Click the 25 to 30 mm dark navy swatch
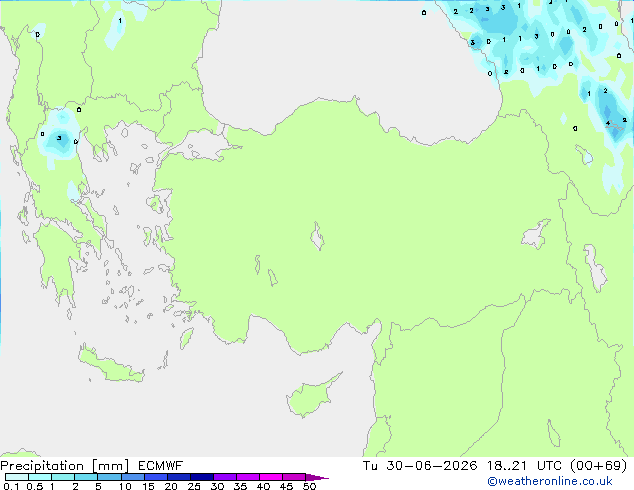This screenshot has width=634, height=490. point(202,477)
